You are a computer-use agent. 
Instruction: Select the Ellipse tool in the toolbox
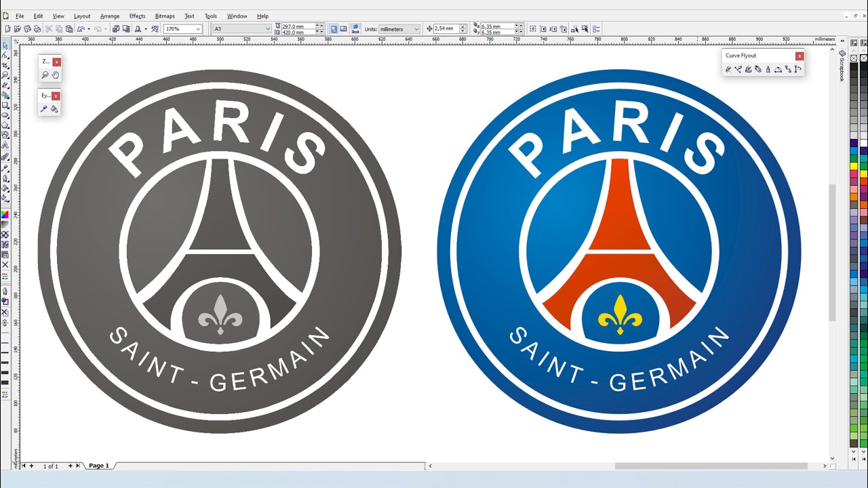(5, 115)
